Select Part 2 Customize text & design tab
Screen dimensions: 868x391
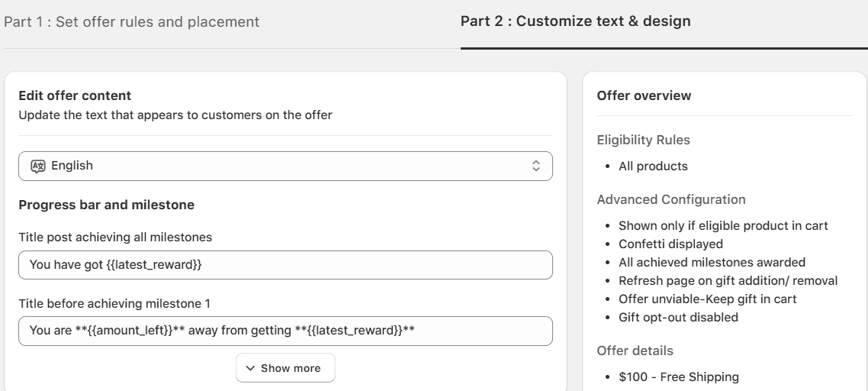576,21
